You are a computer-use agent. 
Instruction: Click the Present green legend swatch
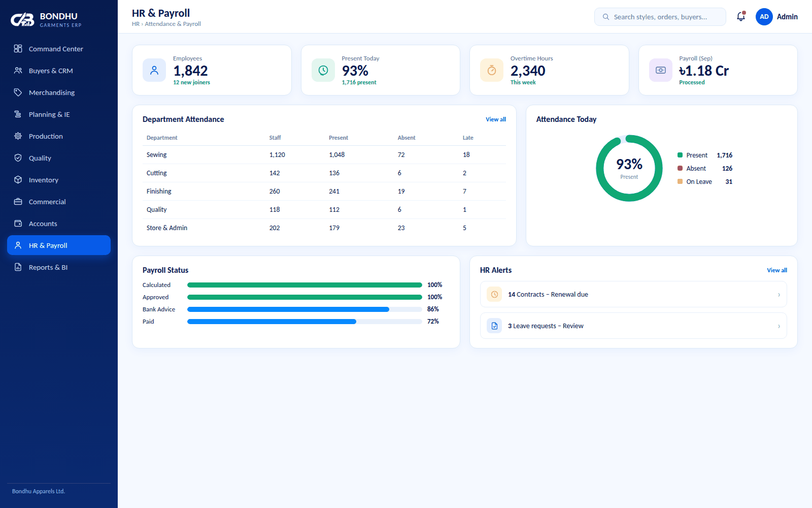[x=680, y=155]
